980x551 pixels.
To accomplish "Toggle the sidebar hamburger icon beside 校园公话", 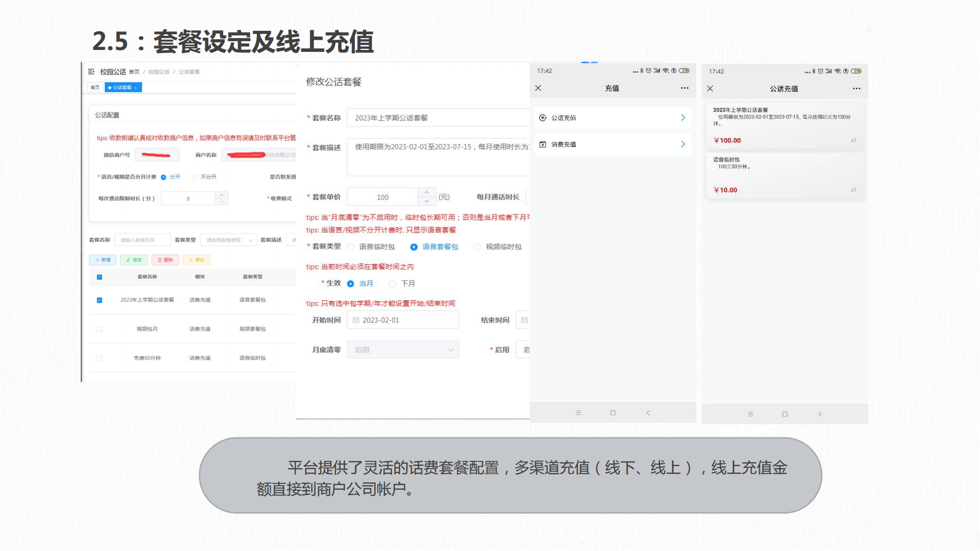I will coord(91,72).
